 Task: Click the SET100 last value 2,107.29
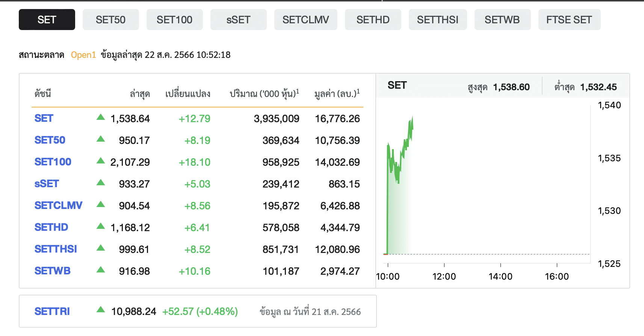pos(130,162)
